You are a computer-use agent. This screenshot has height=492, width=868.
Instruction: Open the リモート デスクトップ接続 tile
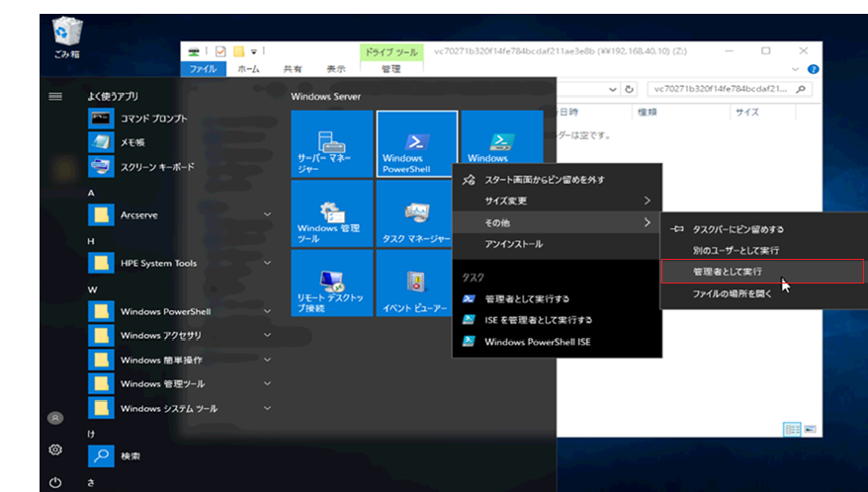pos(332,284)
